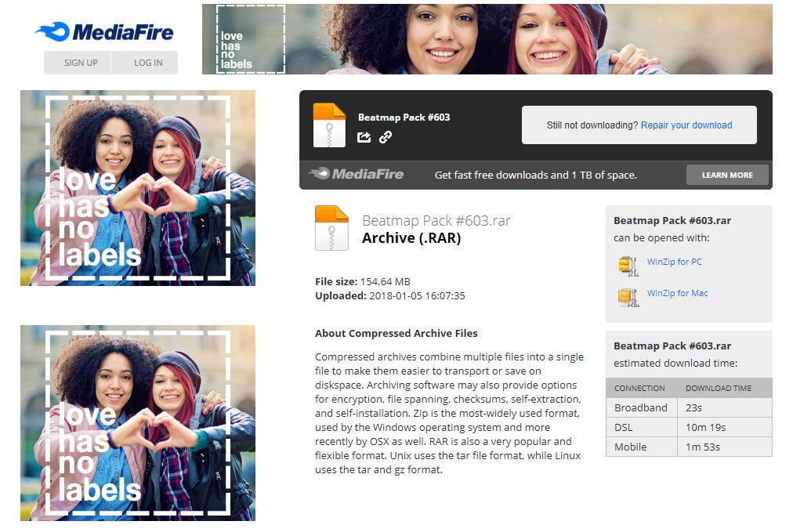The width and height of the screenshot is (793, 532).
Task: Click the Broadband row label
Action: (641, 407)
